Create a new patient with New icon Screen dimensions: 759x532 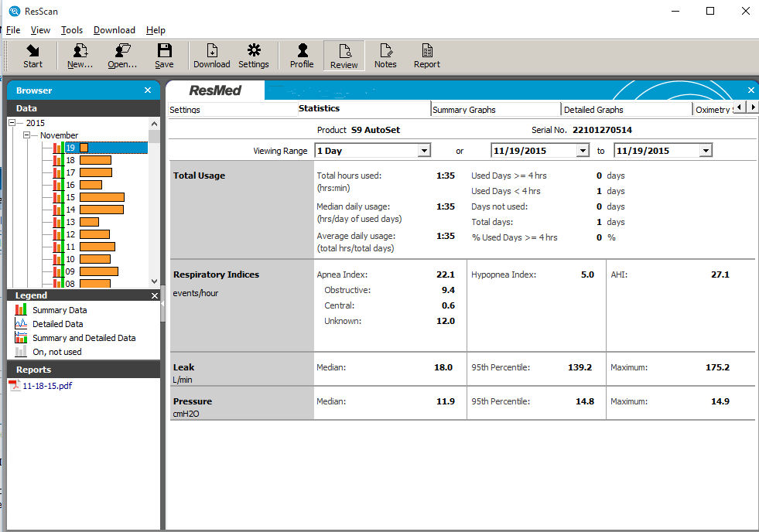pyautogui.click(x=80, y=56)
